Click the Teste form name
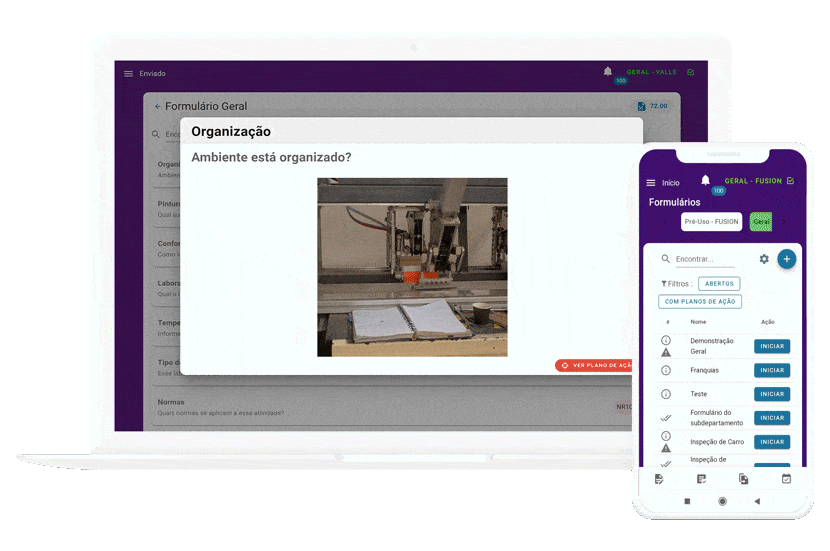 699,394
